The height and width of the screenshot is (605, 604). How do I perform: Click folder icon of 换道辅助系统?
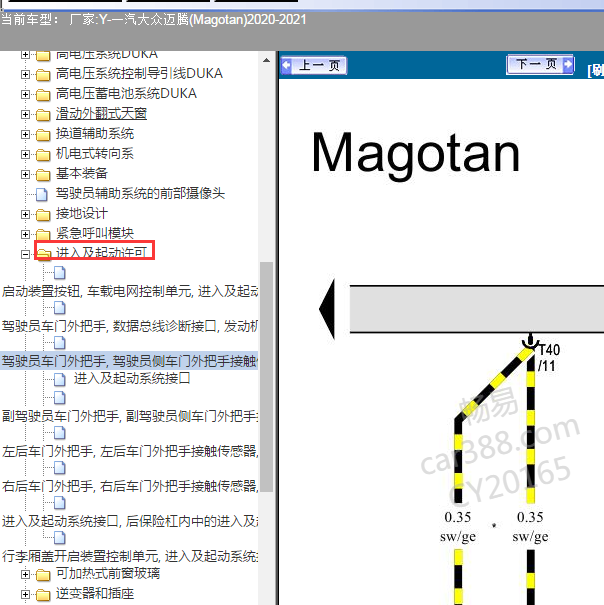(x=43, y=135)
